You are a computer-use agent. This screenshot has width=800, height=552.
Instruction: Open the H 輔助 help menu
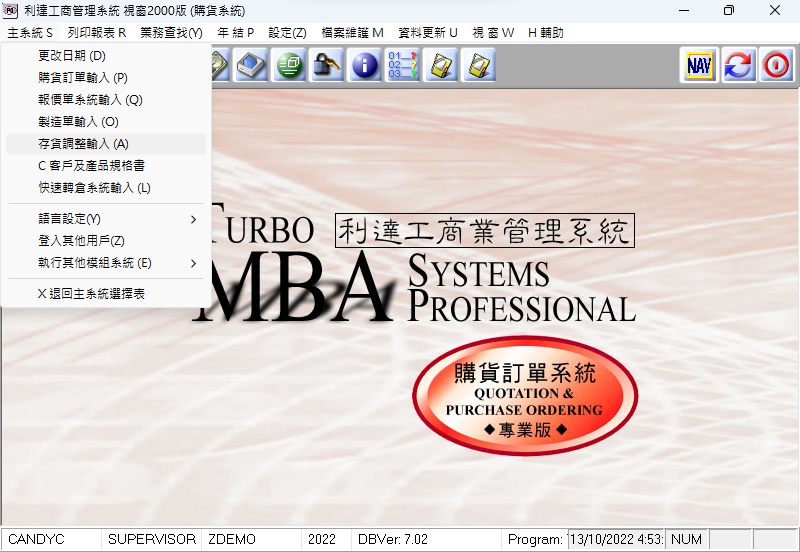[545, 33]
